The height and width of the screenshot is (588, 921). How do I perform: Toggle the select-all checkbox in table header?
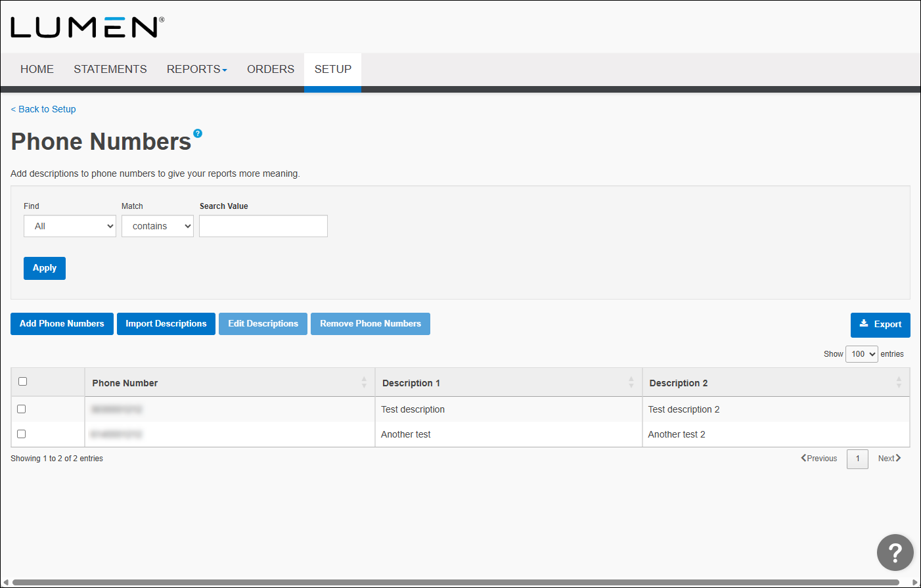point(23,382)
